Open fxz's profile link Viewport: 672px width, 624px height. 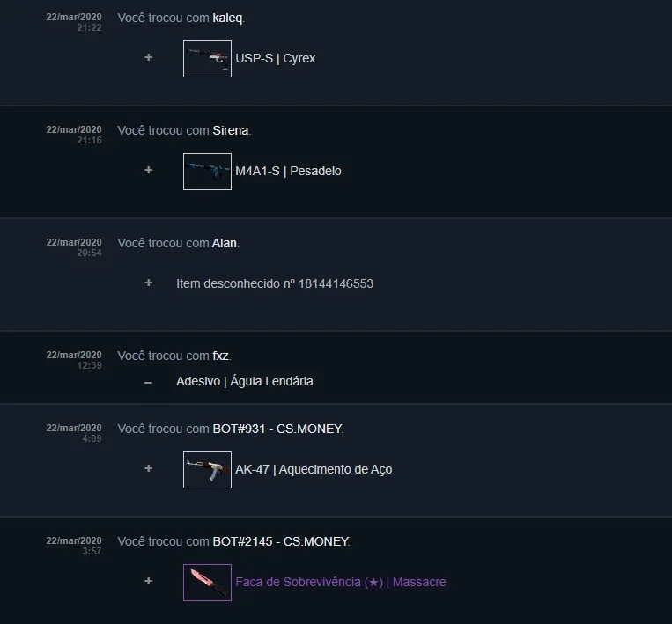221,356
